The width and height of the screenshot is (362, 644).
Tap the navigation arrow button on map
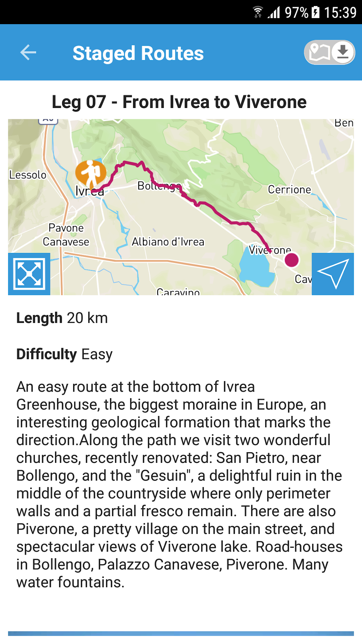click(333, 274)
